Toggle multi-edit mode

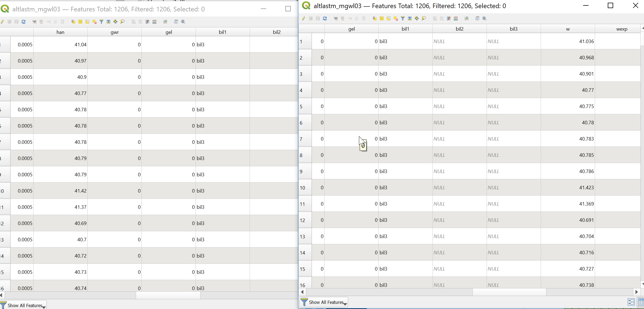click(x=311, y=18)
